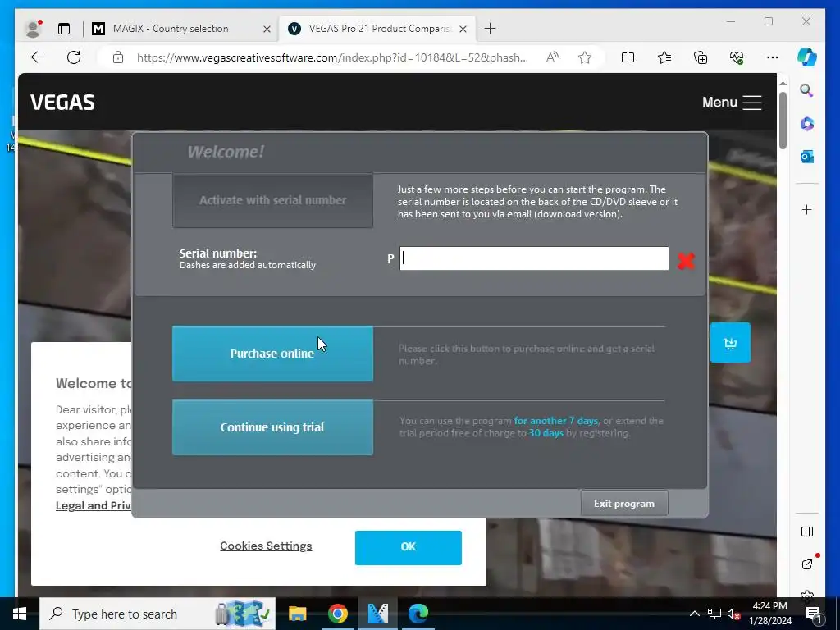Open Copilot in the Edge sidebar
Viewport: 840px width, 630px height.
807,57
